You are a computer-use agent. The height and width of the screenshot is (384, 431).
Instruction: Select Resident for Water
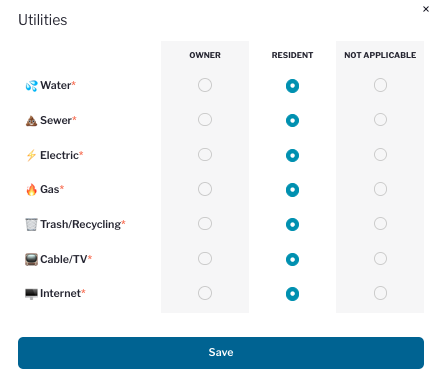pos(292,86)
